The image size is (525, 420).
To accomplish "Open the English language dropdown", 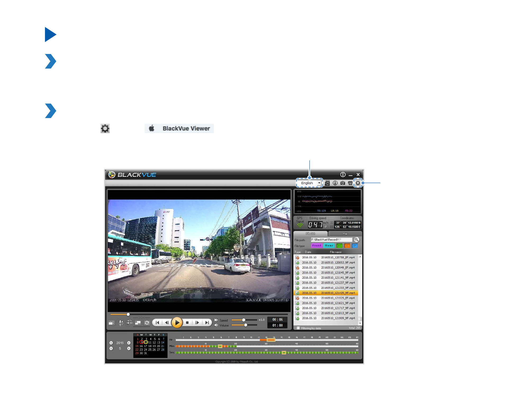I will [x=309, y=183].
